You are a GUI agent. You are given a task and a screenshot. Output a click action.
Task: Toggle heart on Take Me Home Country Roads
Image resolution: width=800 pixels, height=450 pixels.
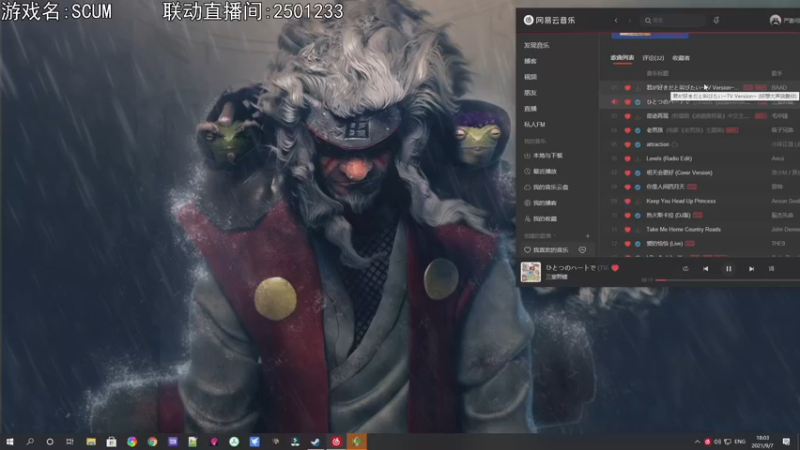click(x=628, y=230)
